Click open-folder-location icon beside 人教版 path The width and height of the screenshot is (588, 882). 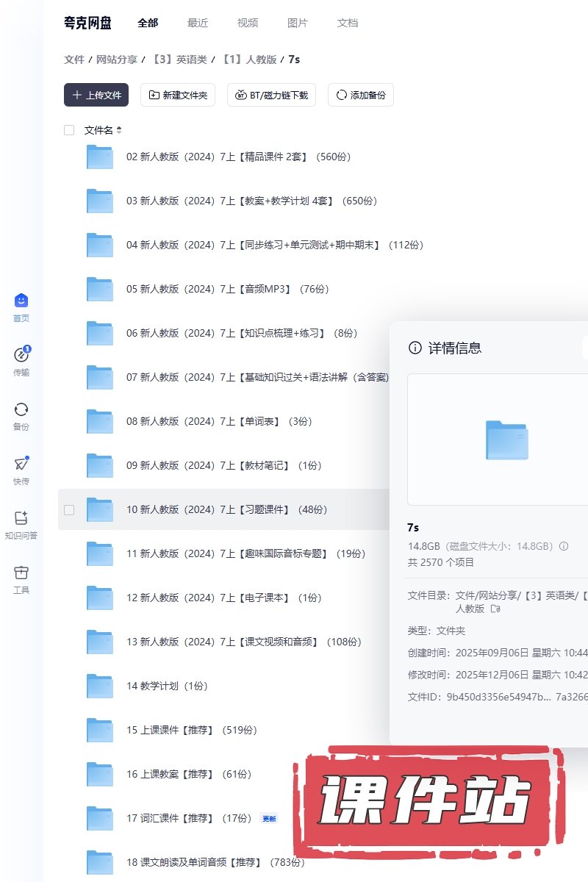495,609
